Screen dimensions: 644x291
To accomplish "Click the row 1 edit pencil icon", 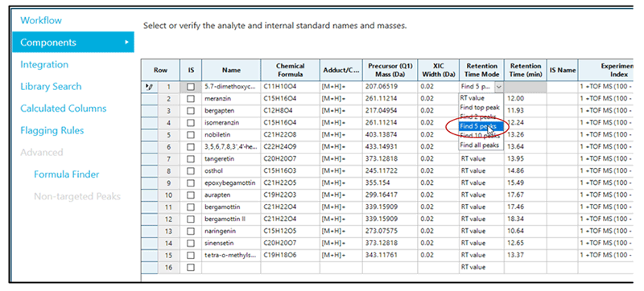I will click(x=149, y=87).
